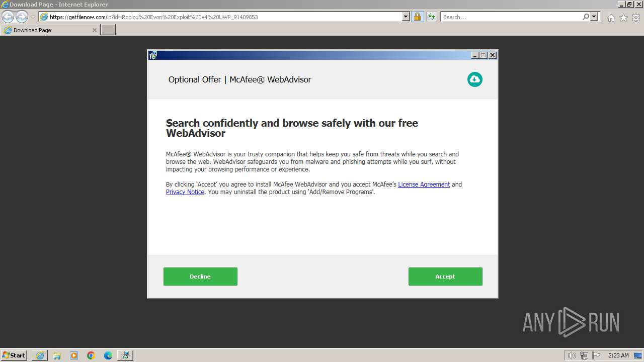The image size is (644, 362).
Task: Open the Tools gear icon
Action: (636, 18)
